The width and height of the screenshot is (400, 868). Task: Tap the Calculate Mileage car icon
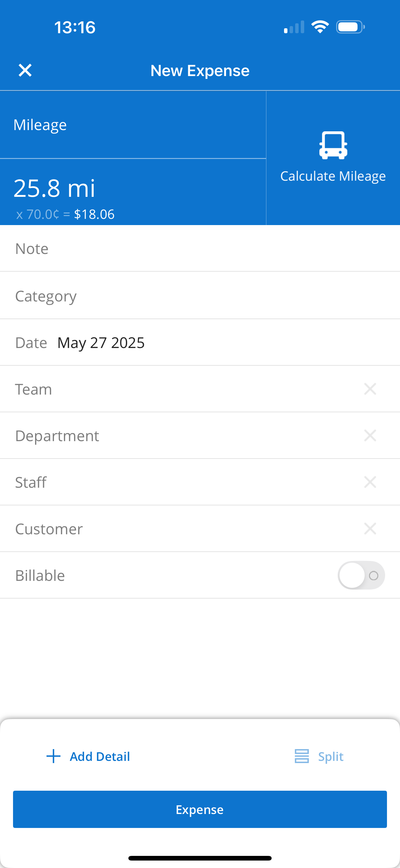click(333, 145)
